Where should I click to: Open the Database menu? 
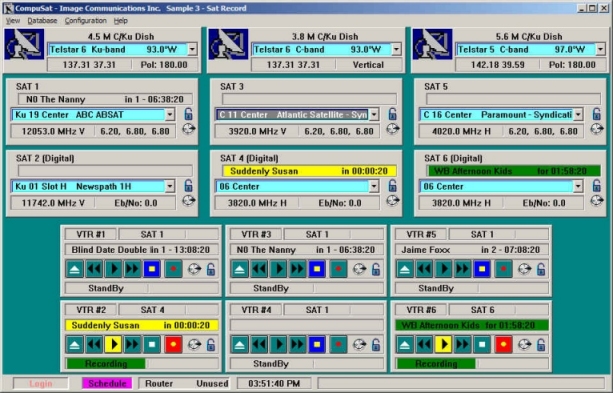(x=42, y=21)
